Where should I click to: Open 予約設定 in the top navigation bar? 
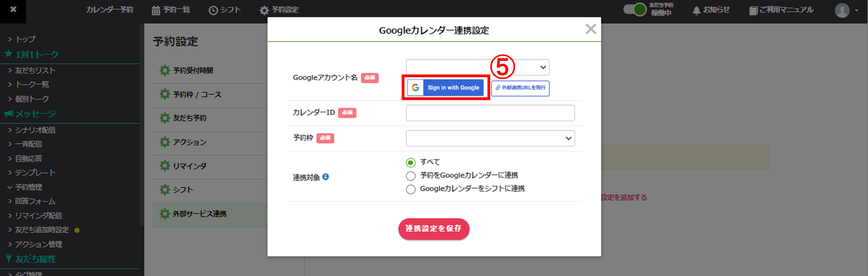click(279, 10)
